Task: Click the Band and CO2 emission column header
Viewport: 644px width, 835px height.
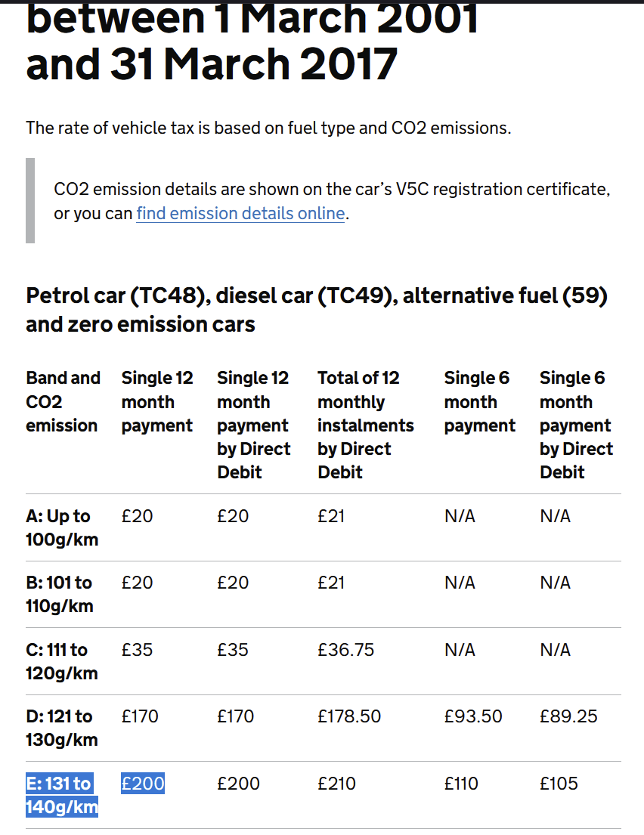Action: 62,401
